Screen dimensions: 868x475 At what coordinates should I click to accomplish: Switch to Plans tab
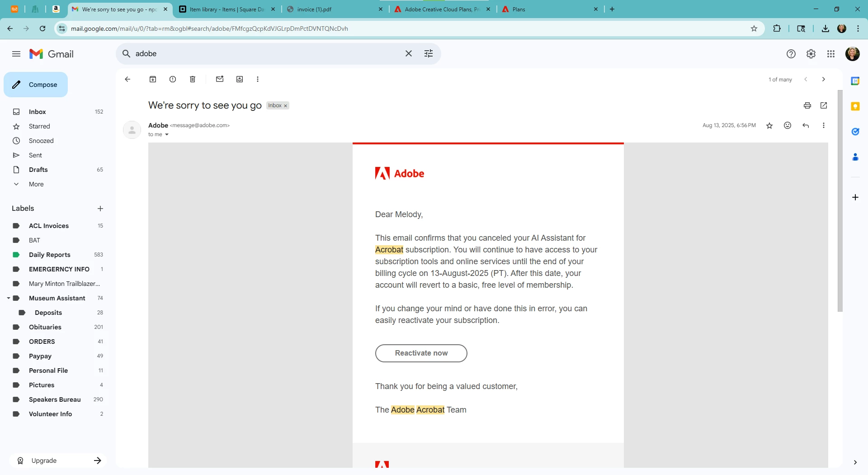(550, 9)
